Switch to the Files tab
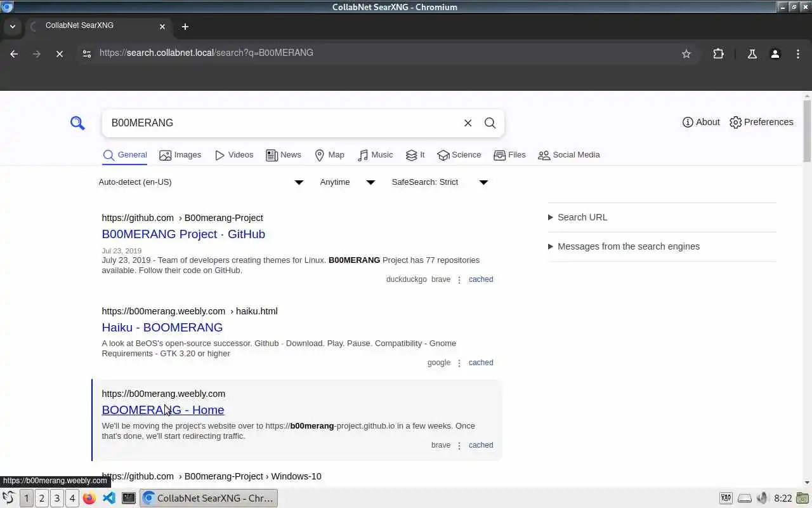812x508 pixels. pyautogui.click(x=509, y=155)
